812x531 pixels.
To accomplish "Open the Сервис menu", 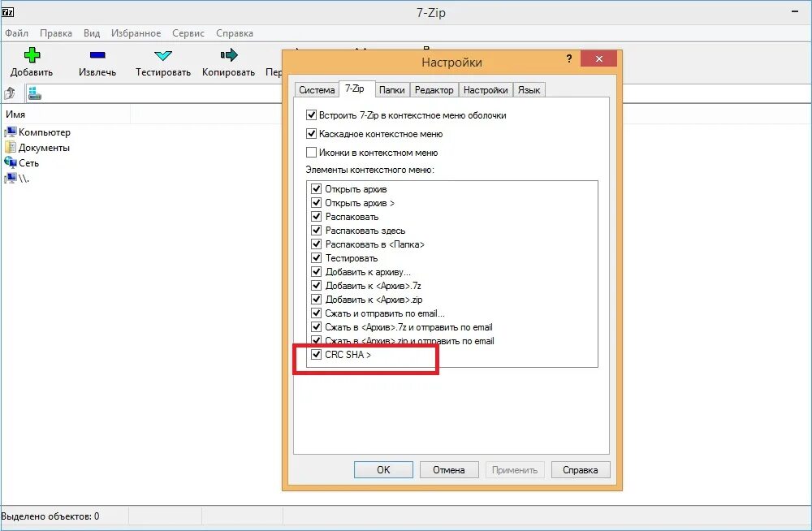I will (188, 33).
